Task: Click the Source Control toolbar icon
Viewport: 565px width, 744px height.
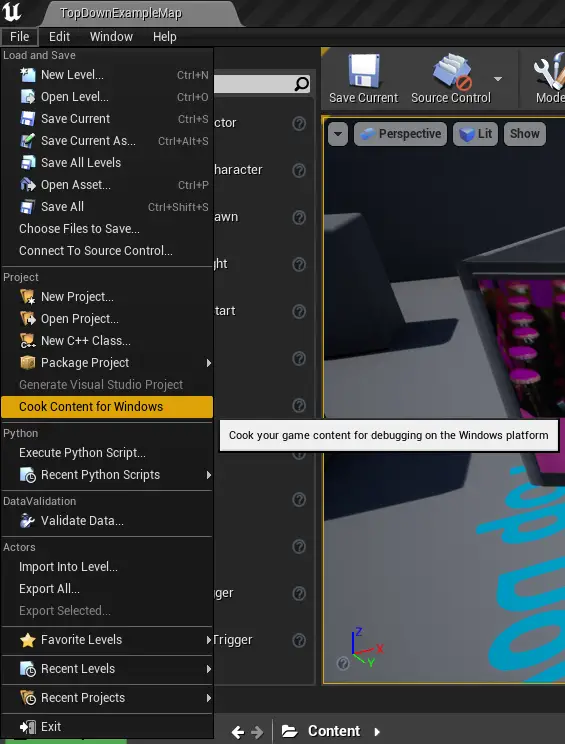Action: point(452,71)
